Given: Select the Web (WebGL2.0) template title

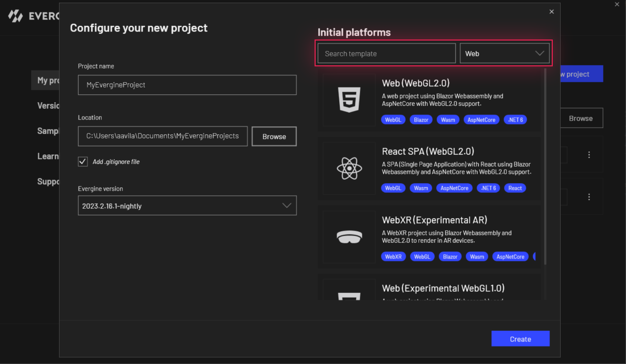Looking at the screenshot, I should (416, 83).
